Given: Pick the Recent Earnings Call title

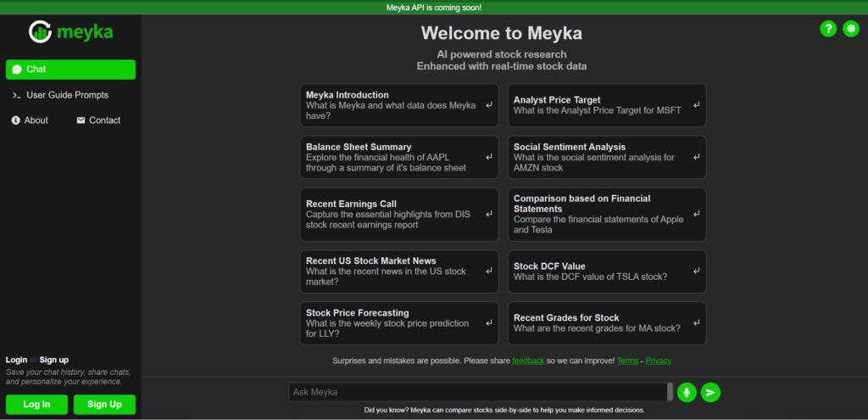Looking at the screenshot, I should coord(352,204).
